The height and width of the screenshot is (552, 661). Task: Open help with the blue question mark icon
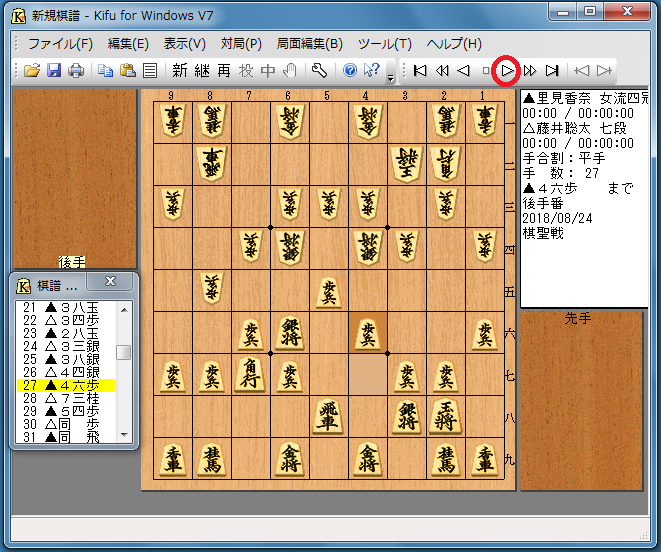tap(350, 71)
